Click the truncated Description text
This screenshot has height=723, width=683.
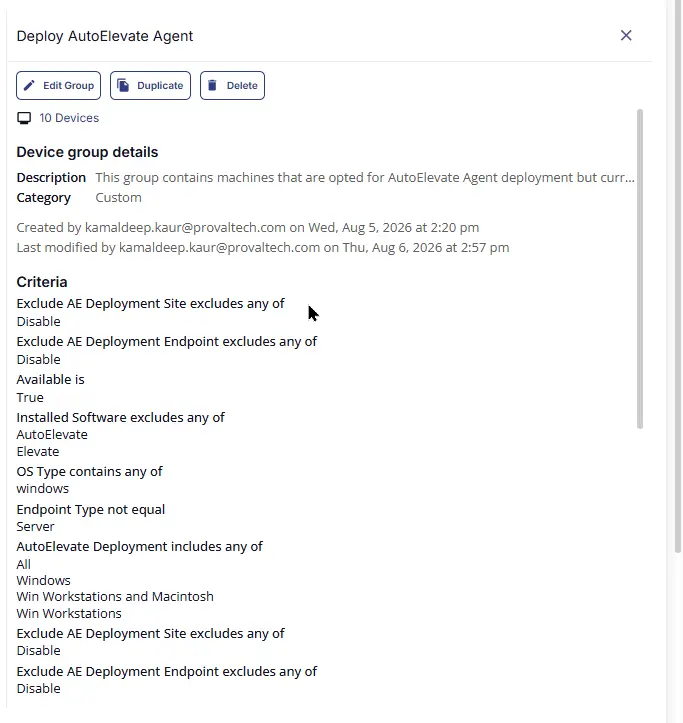point(365,178)
